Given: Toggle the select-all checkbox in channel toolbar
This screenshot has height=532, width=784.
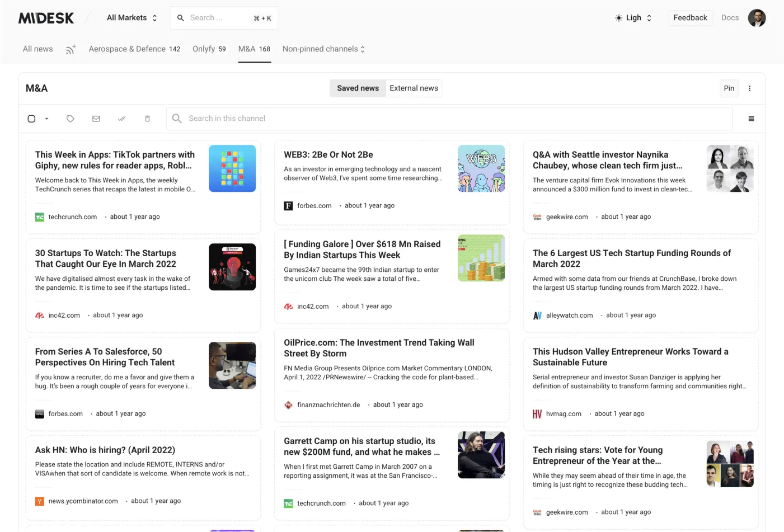Looking at the screenshot, I should pos(31,119).
